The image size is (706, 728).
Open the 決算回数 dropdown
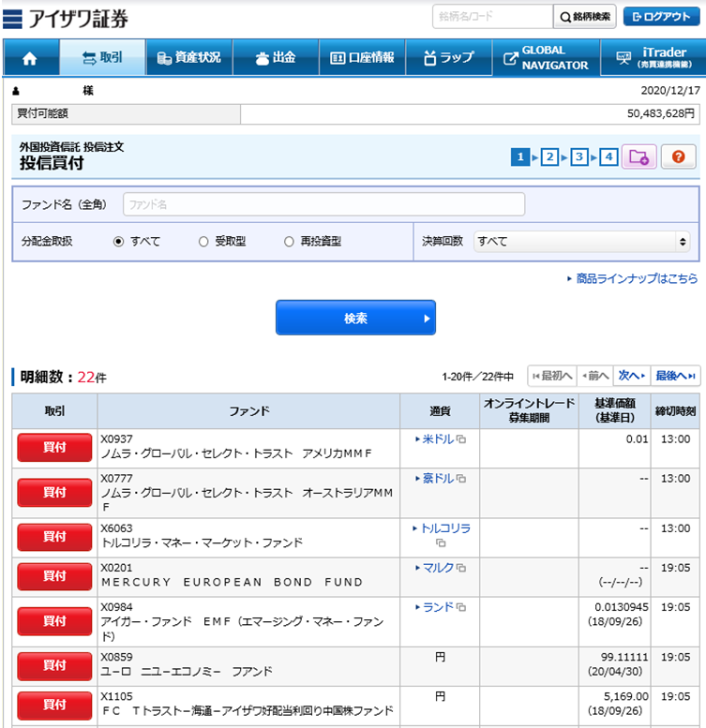pos(581,242)
